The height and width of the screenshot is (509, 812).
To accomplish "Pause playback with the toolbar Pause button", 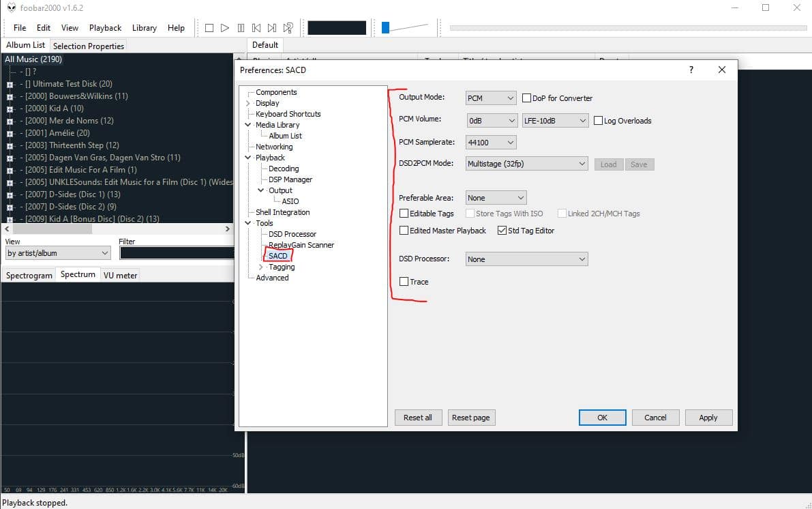I will point(241,28).
